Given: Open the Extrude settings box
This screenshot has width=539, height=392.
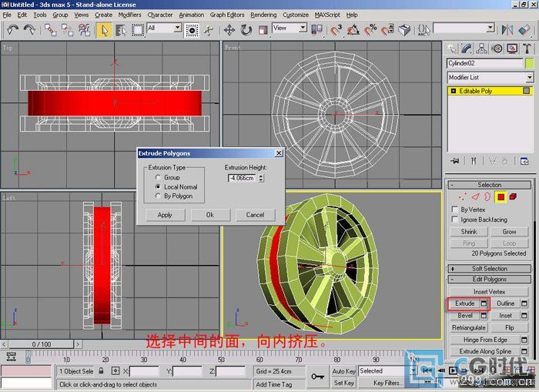Looking at the screenshot, I should [x=484, y=303].
